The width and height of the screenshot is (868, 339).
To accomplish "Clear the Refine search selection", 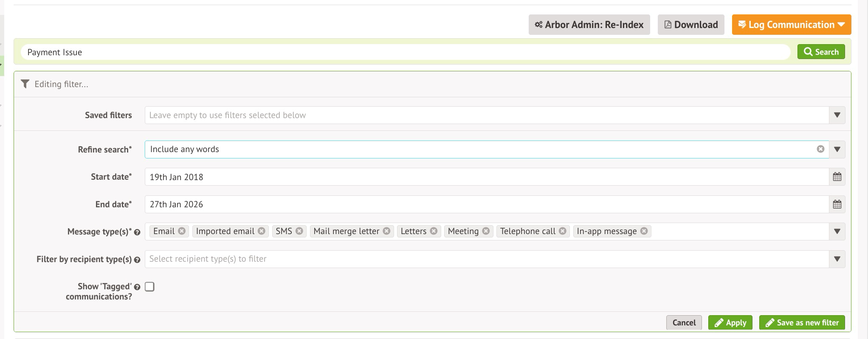I will pyautogui.click(x=820, y=149).
